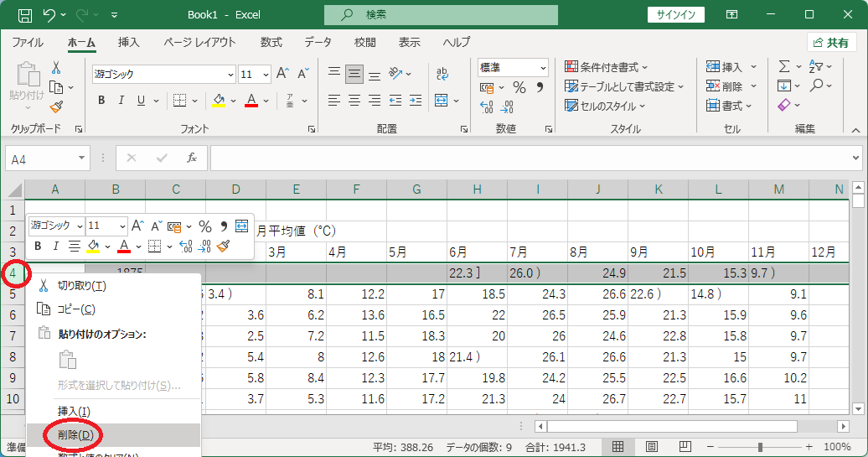
Task: Click the fill down icon
Action: [784, 86]
